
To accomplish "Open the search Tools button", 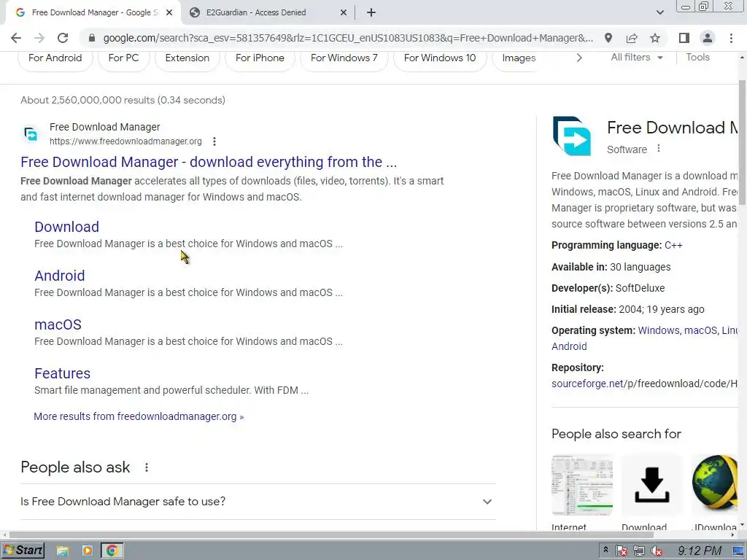I will click(697, 57).
